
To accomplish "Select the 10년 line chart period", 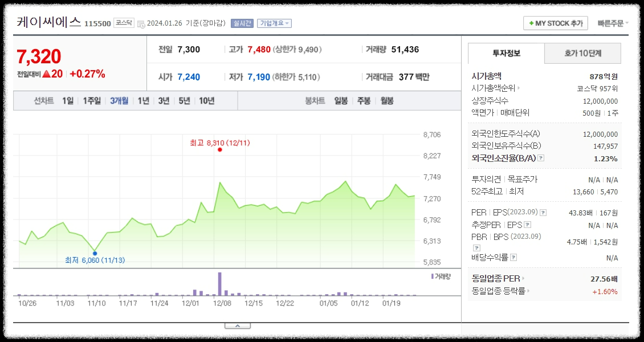I will [206, 100].
